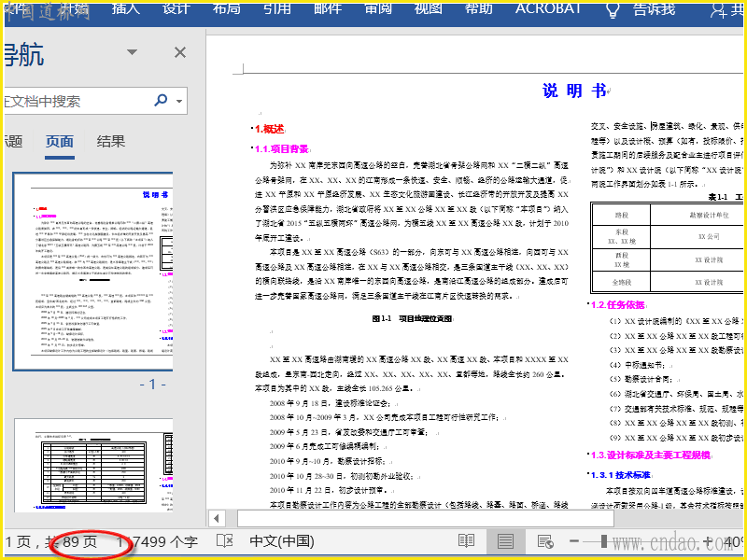The width and height of the screenshot is (747, 560).
Task: Switch to Print Layout view icon
Action: click(505, 541)
